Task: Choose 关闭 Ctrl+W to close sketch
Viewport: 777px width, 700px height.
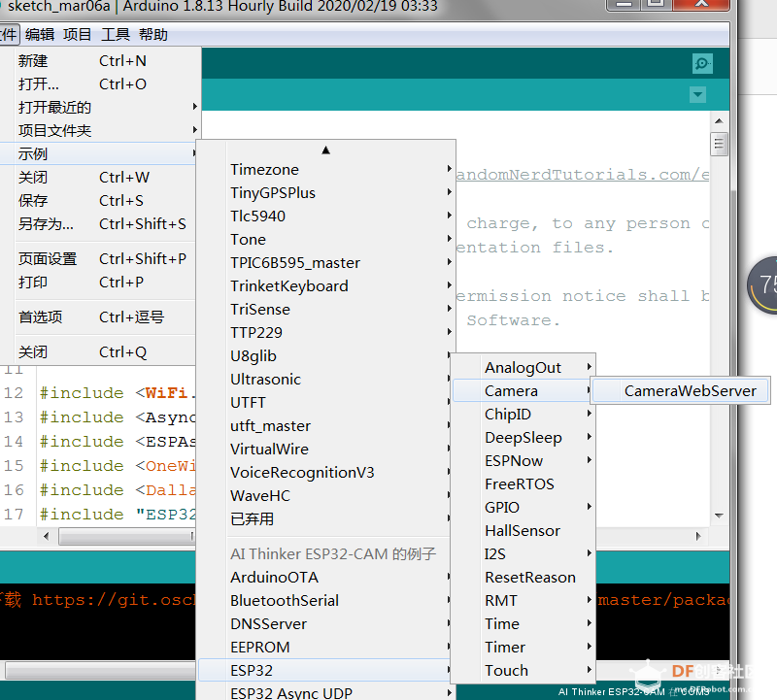Action: pyautogui.click(x=100, y=178)
